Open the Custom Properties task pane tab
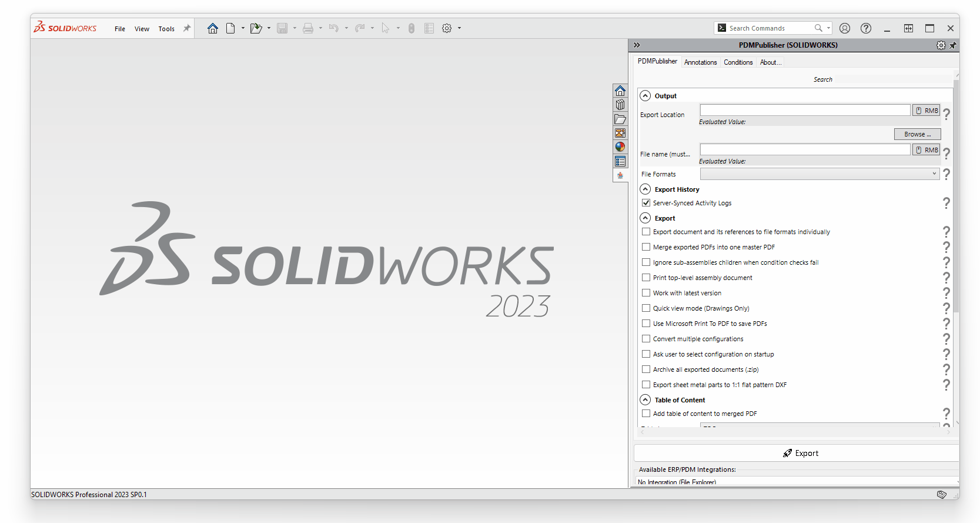Image resolution: width=980 pixels, height=523 pixels. (x=620, y=161)
